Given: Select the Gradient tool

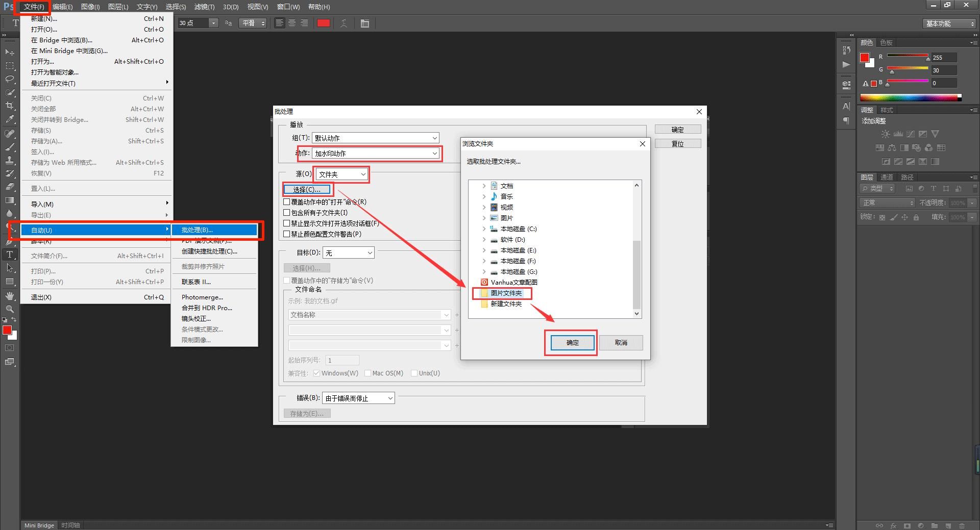Looking at the screenshot, I should [x=10, y=200].
